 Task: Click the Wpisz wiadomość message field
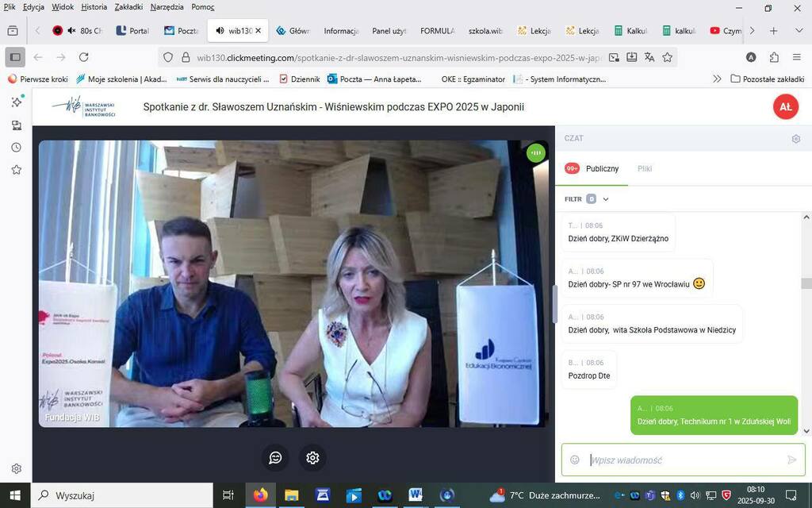coord(682,460)
